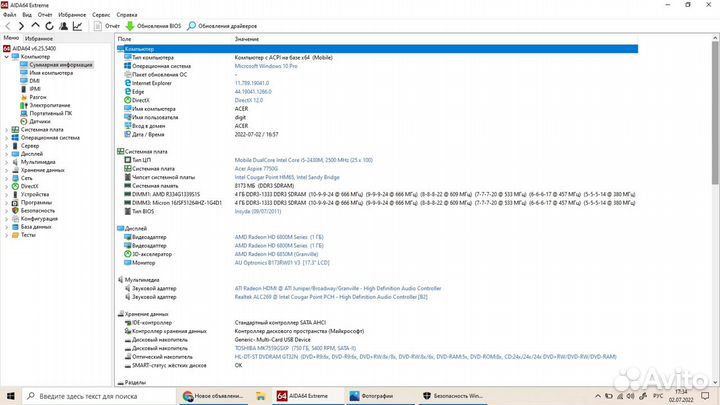Open the user icon in the toolbar

pyautogui.click(x=63, y=26)
